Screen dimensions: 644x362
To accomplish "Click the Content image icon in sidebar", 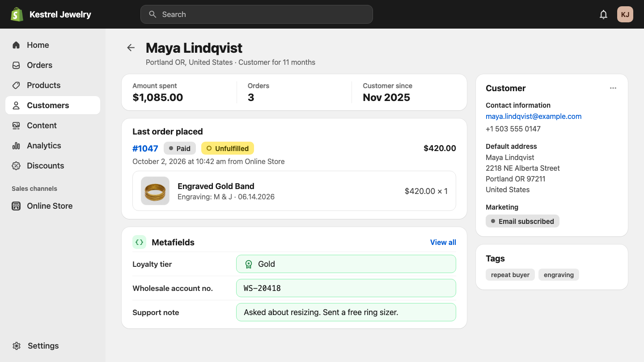I will [16, 126].
